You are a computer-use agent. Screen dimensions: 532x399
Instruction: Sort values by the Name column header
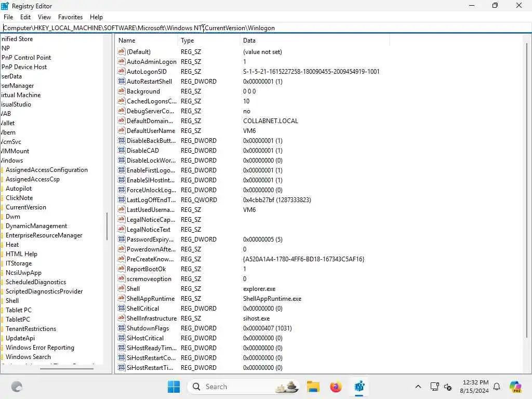[x=147, y=41]
